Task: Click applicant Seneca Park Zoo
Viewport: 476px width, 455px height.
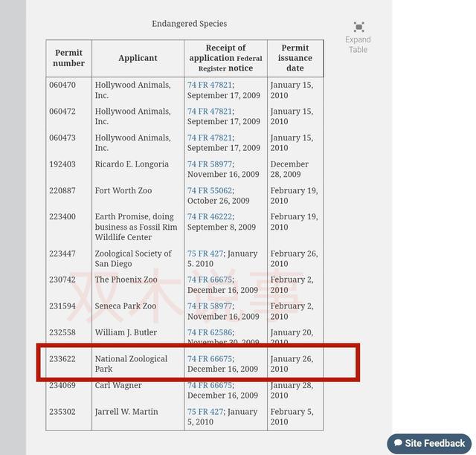Action: [126, 306]
